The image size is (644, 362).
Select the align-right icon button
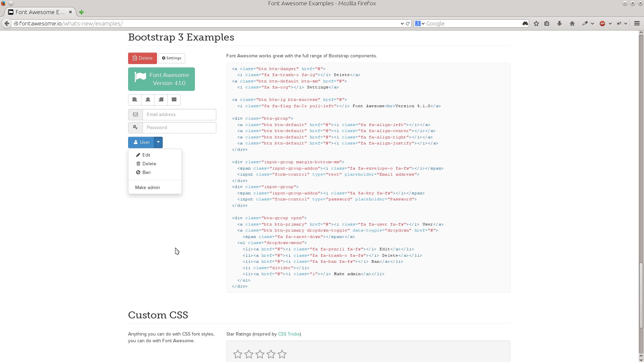[161, 100]
